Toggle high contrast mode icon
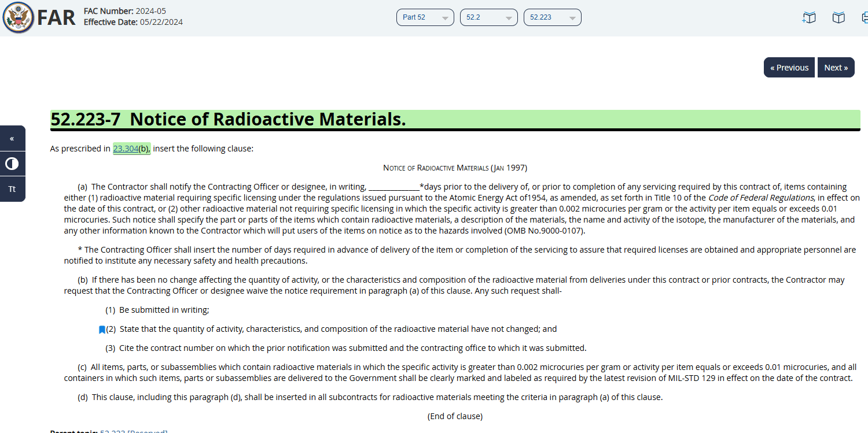 [12, 164]
